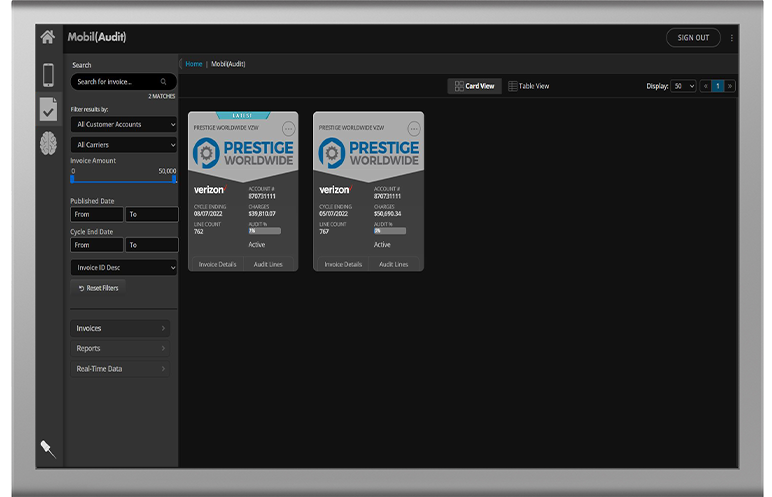
Task: Click the Prestige Worldwide logo on 05/07/2022 card
Action: tap(369, 153)
